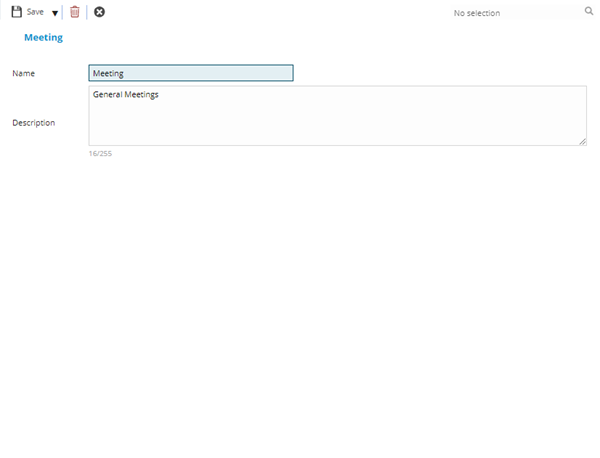Screen dimensions: 600x458
Task: Click the magnifying glass search icon
Action: (589, 12)
